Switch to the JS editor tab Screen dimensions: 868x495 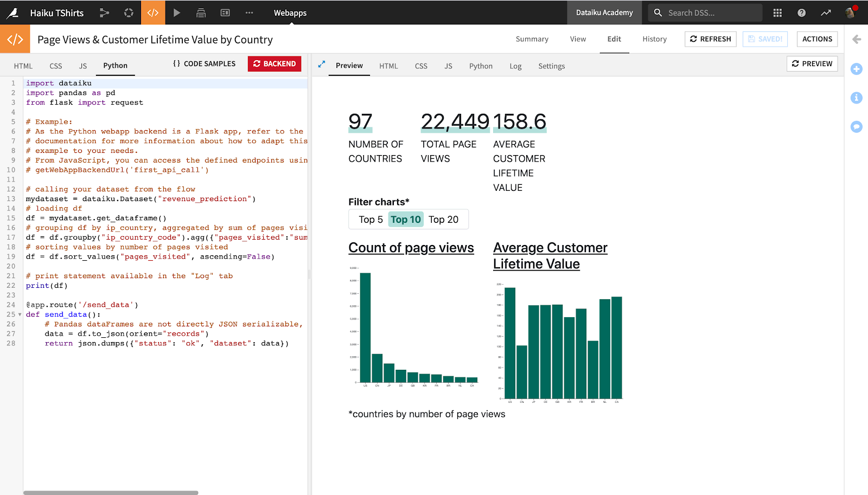[83, 66]
